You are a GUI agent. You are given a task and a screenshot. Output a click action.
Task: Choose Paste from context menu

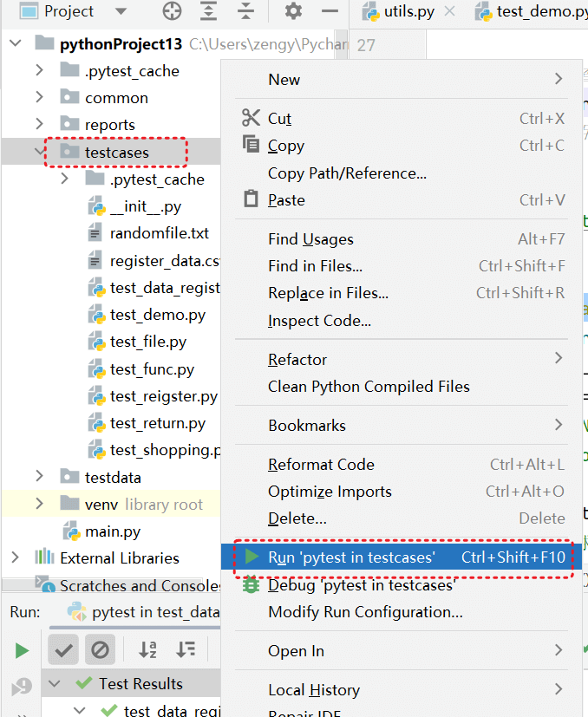(402, 199)
